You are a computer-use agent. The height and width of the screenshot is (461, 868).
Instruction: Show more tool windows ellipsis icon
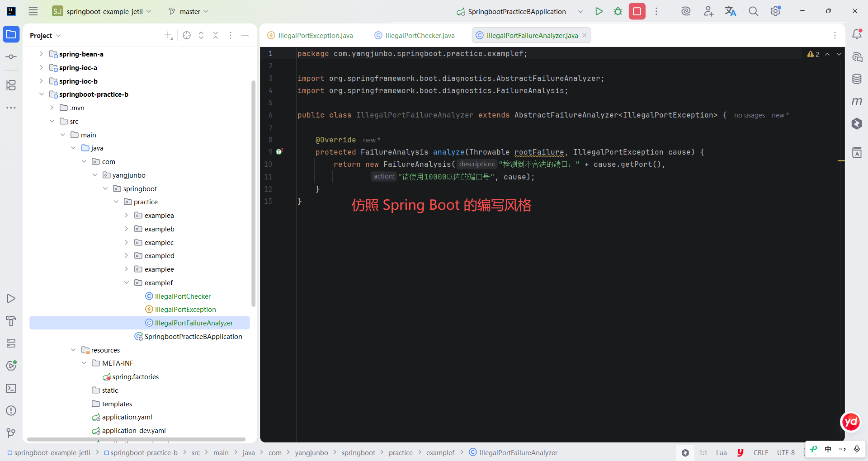coord(11,108)
